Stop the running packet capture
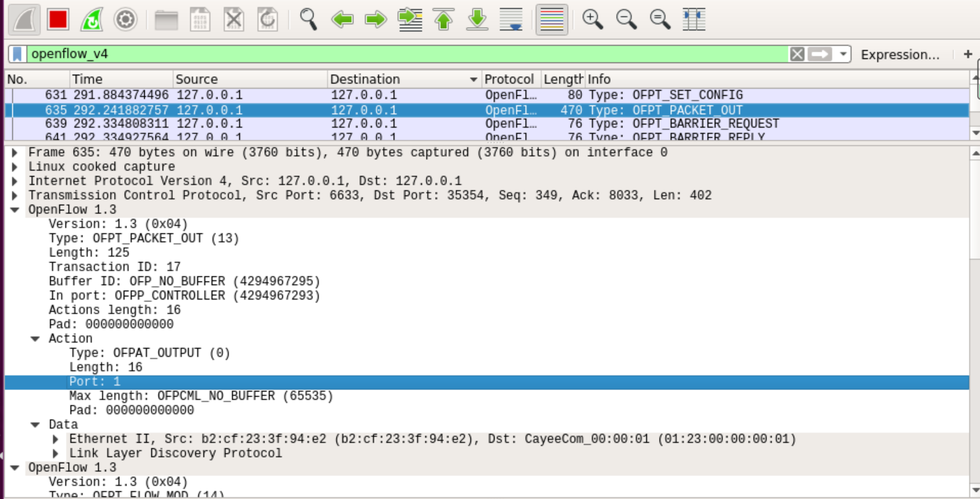This screenshot has height=499, width=980. tap(58, 19)
